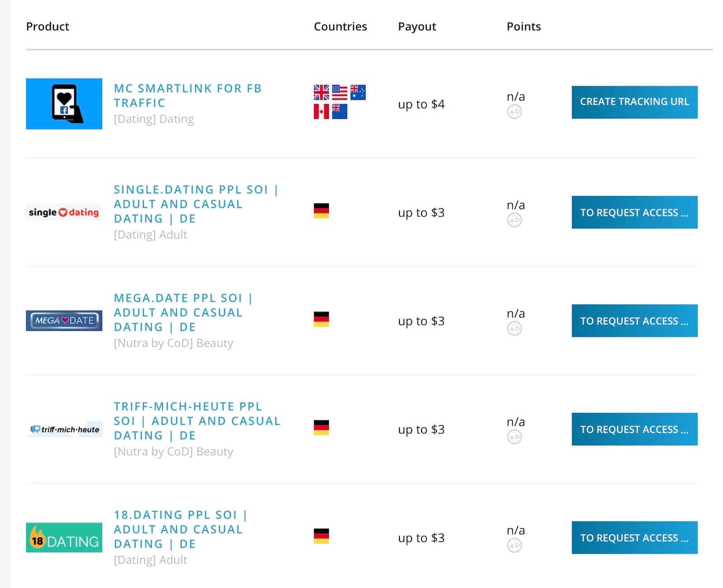Select the single.dating heart logo

click(x=63, y=212)
